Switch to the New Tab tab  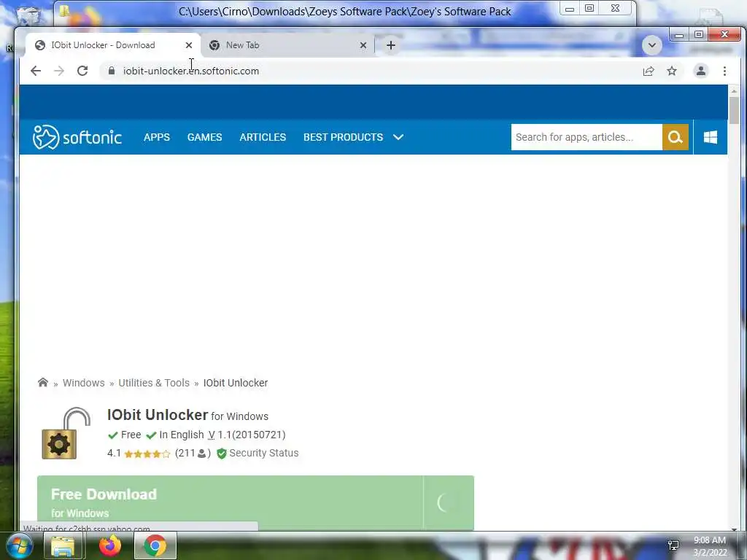pyautogui.click(x=287, y=45)
